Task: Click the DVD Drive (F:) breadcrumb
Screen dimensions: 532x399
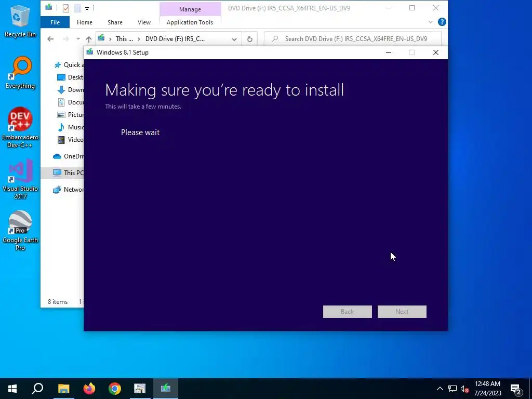Action: pyautogui.click(x=175, y=39)
